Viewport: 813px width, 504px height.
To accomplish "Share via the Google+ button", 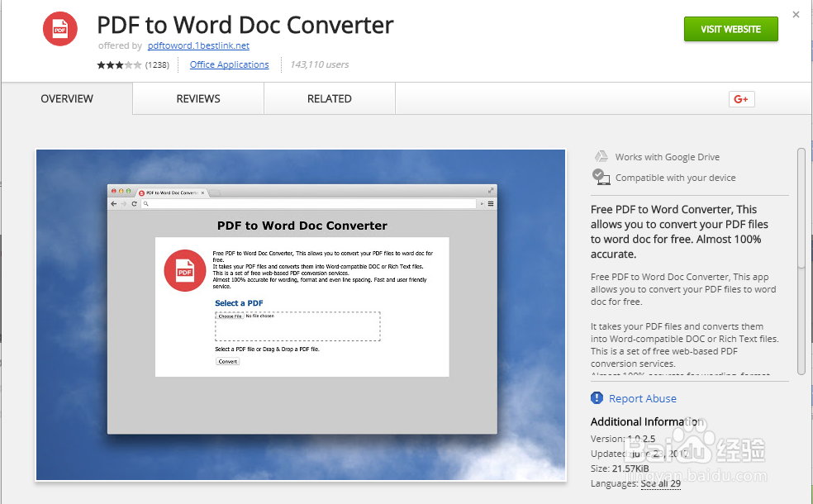I will tap(741, 99).
